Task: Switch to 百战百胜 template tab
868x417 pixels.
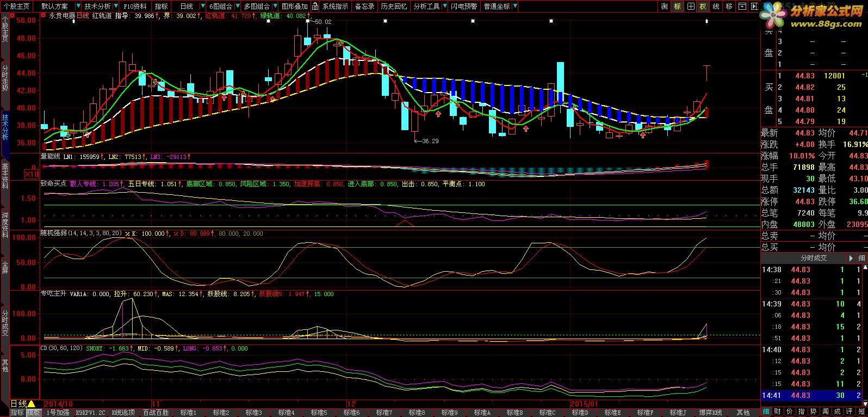Action: point(156,413)
